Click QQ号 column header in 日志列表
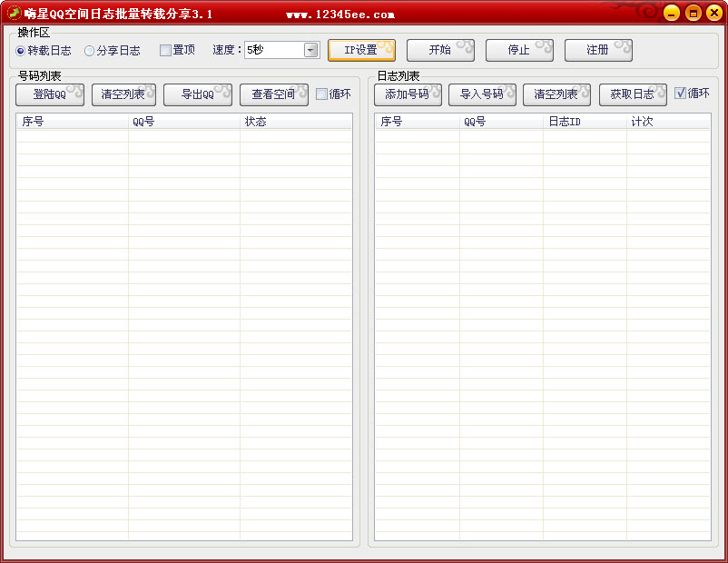This screenshot has height=563, width=728. pos(501,122)
